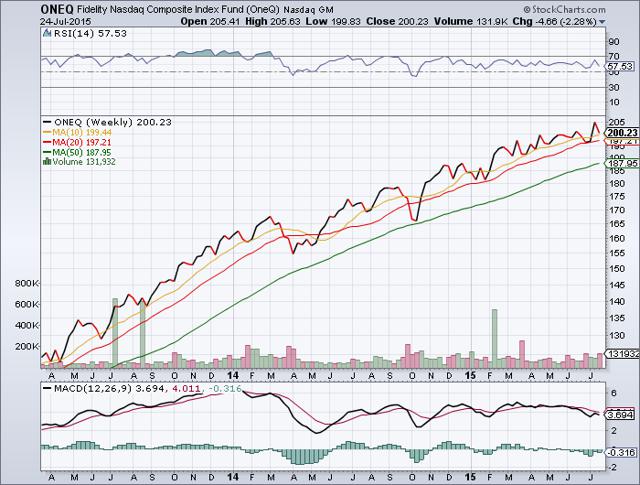
Task: Click the -0.316 histogram value tag
Action: [x=621, y=452]
